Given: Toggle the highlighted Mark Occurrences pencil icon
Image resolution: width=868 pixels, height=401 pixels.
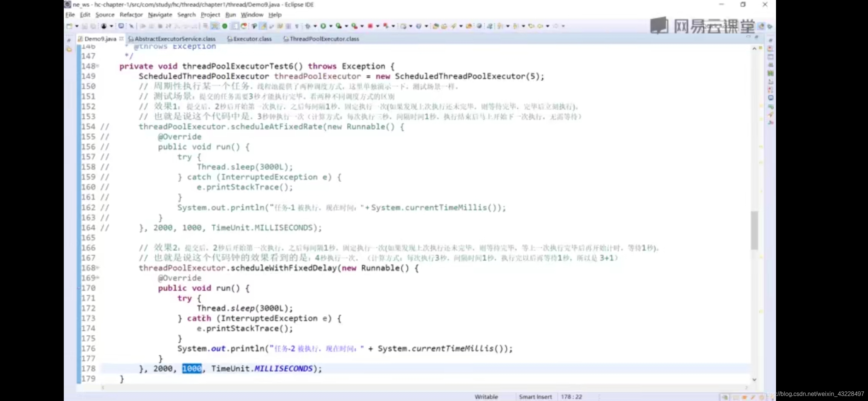Looking at the screenshot, I should (263, 26).
